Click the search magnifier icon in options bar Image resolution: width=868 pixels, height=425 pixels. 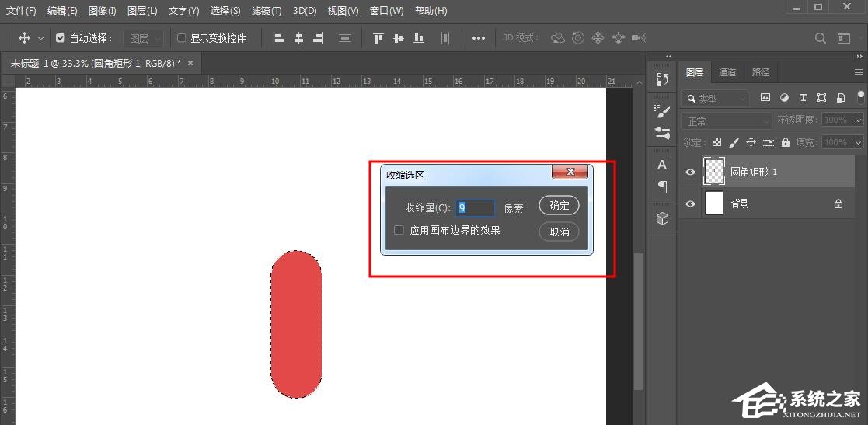click(820, 38)
